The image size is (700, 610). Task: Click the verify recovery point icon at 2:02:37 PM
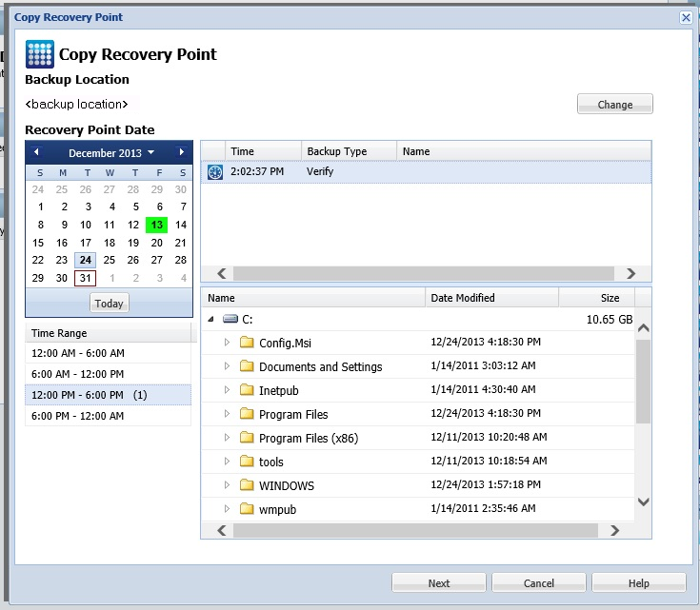coord(214,172)
